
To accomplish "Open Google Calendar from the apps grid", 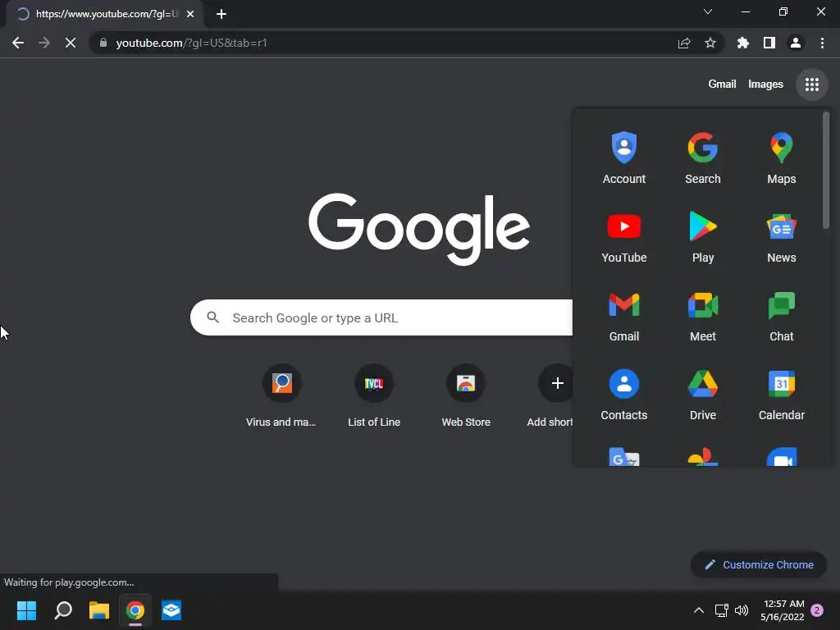I will pyautogui.click(x=781, y=395).
